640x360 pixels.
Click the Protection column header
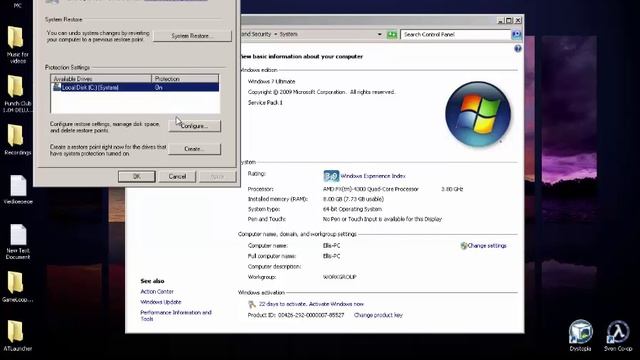pos(185,79)
